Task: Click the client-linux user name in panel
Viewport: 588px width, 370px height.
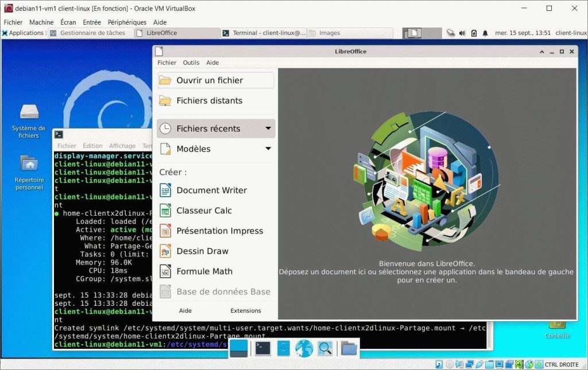Action: (x=571, y=33)
